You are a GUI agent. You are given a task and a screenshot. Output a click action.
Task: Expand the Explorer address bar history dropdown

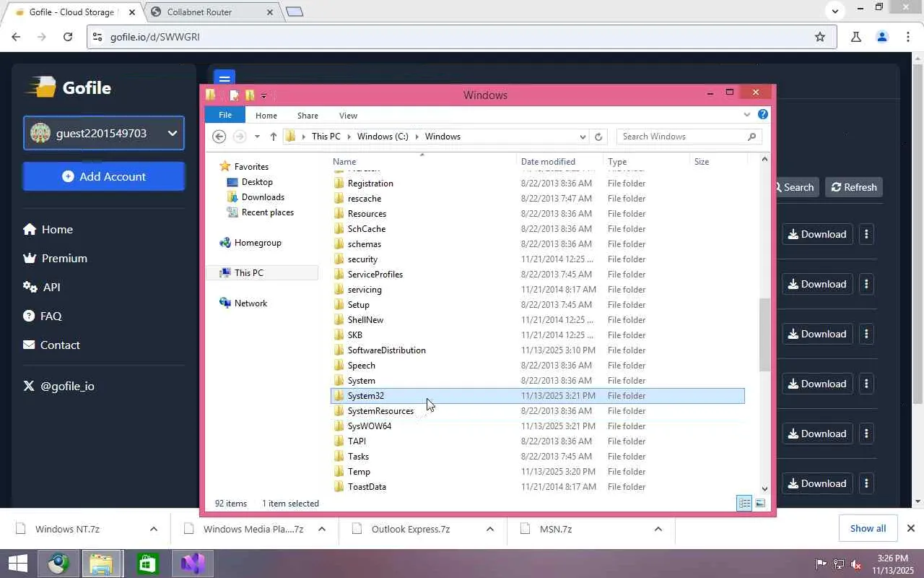pos(583,137)
